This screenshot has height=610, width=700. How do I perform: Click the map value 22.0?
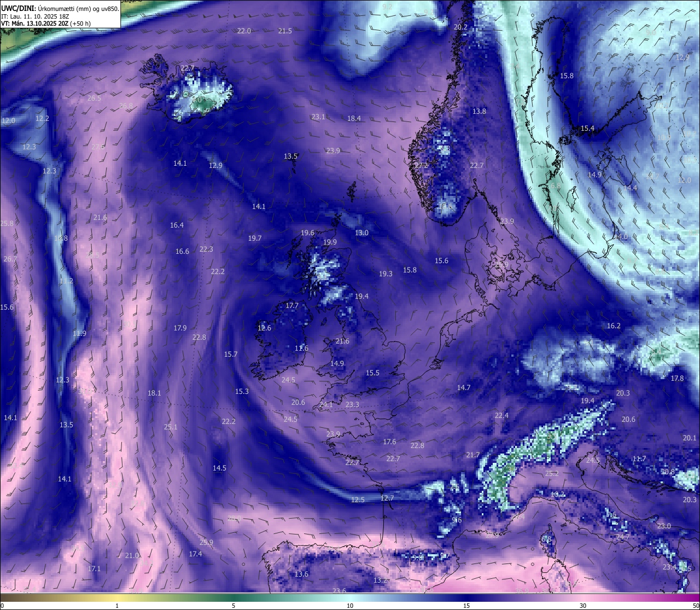[244, 31]
